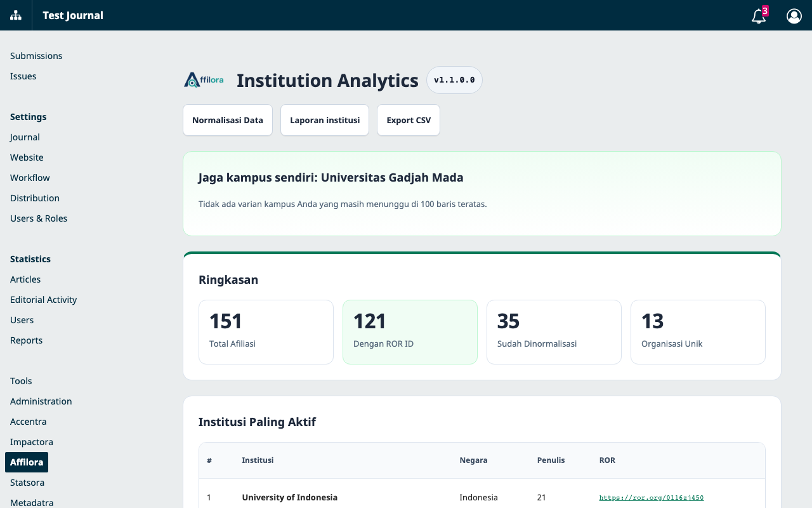Click the 151 Total Afiliasi card
Viewport: 812px width, 508px height.
click(266, 332)
